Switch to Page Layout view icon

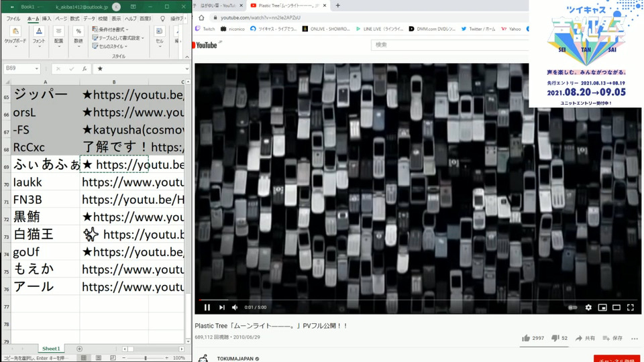(x=98, y=358)
